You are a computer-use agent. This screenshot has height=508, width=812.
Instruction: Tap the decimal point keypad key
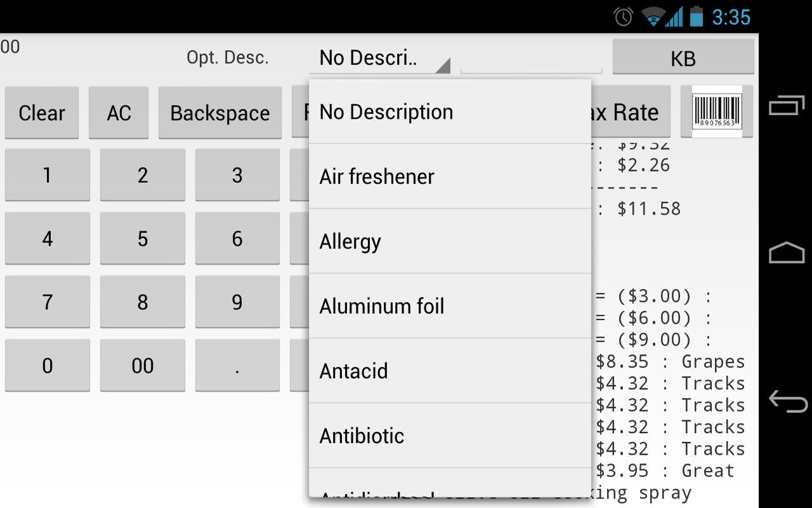237,365
